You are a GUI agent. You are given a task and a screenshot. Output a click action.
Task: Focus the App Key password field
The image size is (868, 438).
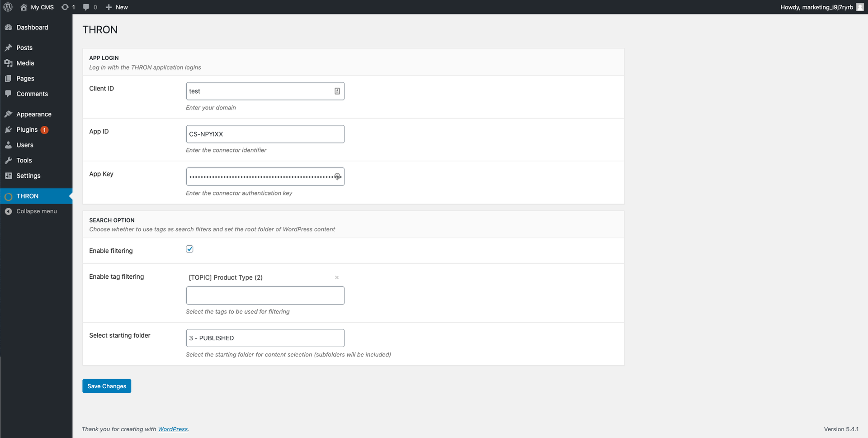pos(265,176)
